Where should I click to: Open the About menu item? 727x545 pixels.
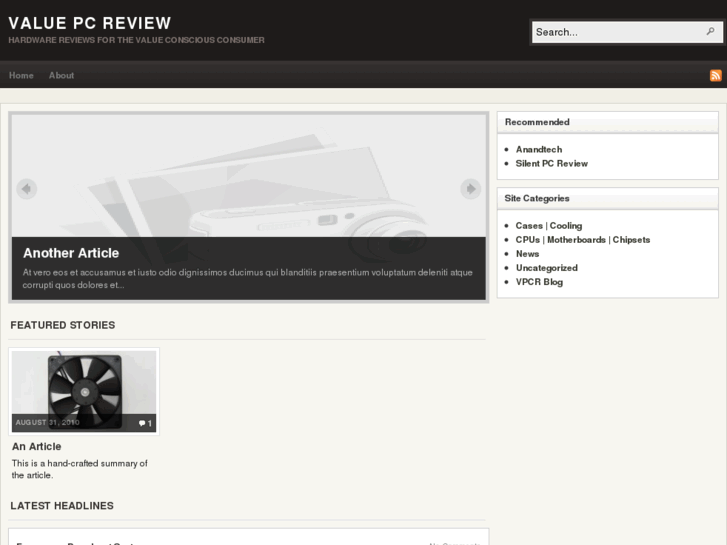61,75
